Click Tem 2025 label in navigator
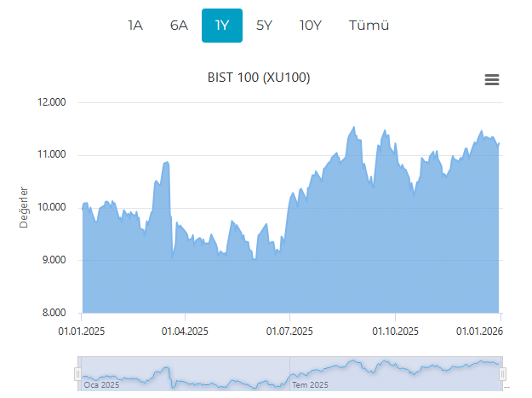The width and height of the screenshot is (532, 398). pos(312,385)
